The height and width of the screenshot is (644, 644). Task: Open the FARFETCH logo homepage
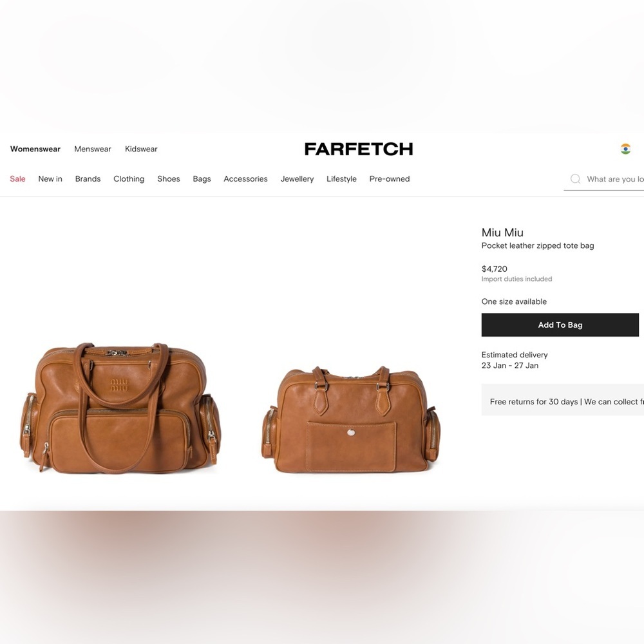tap(359, 149)
